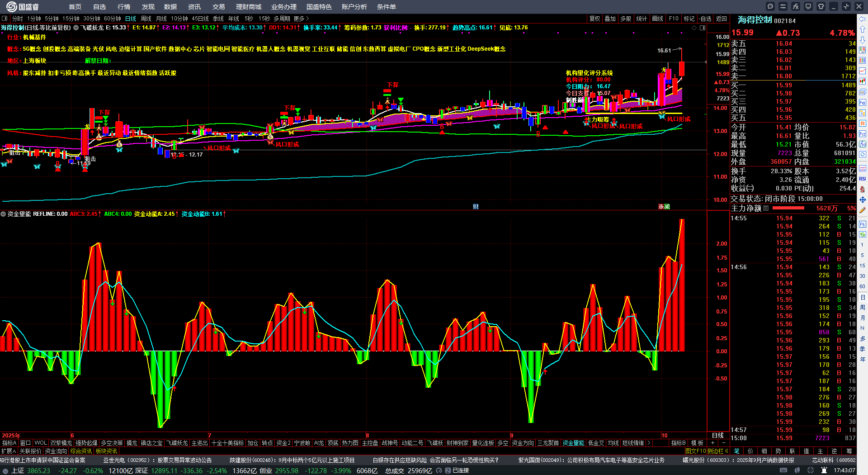868x475 pixels.
Task: Click the circle icon beside 资金量能 indicator
Action: pyautogui.click(x=3, y=214)
